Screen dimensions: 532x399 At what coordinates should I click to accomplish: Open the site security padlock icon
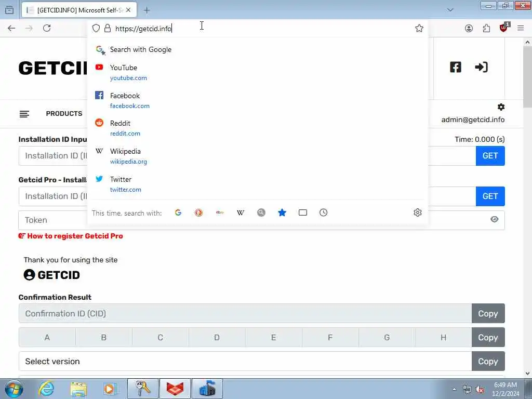(x=108, y=28)
